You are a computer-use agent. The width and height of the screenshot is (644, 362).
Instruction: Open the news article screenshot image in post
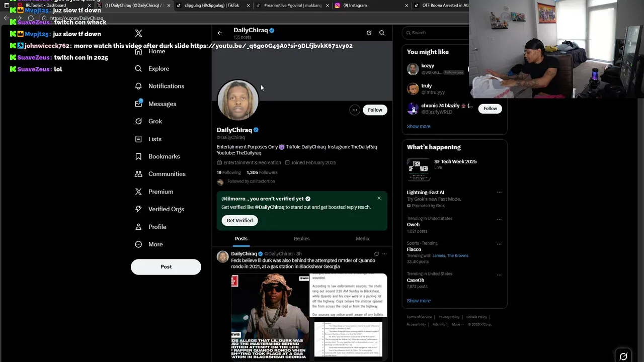coord(349,296)
